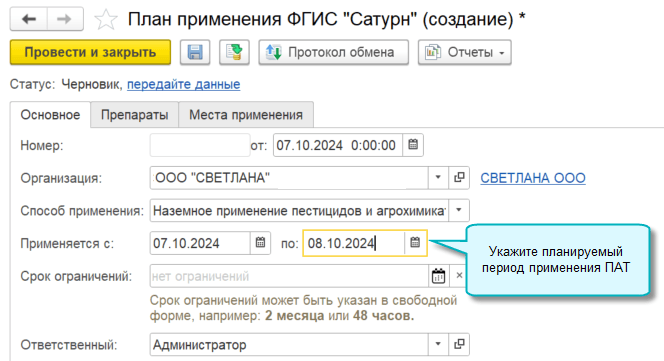Expand the Организация dropdown list
The width and height of the screenshot is (664, 361).
(438, 178)
